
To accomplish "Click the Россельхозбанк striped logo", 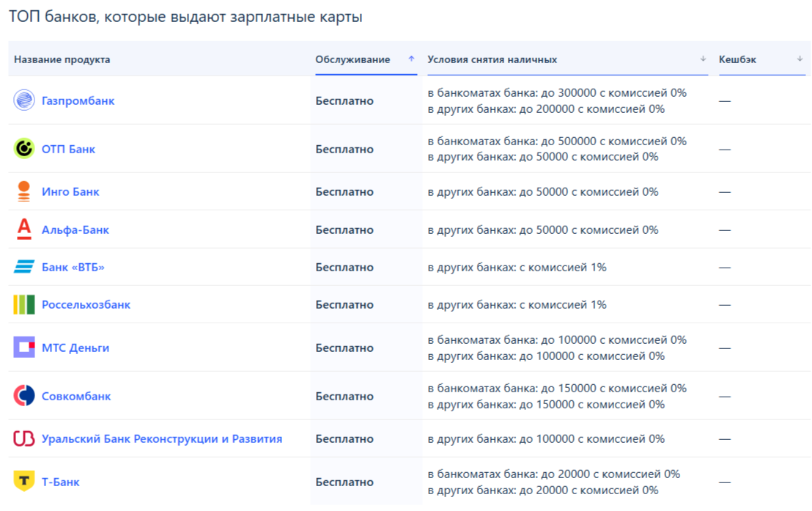I will 24,304.
